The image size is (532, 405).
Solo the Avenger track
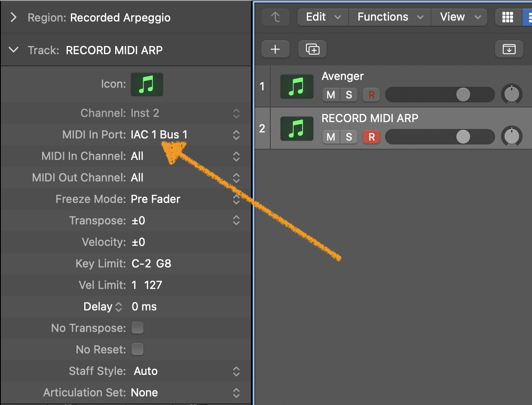point(349,95)
